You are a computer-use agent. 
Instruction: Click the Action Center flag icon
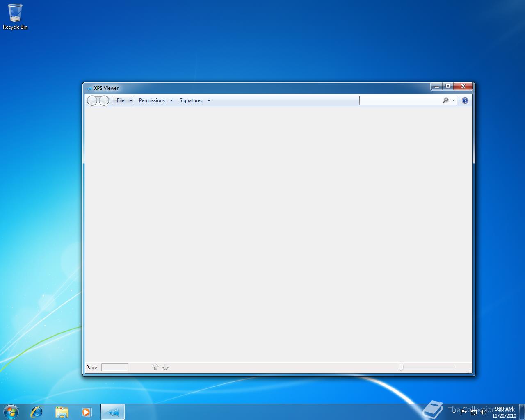pos(464,412)
